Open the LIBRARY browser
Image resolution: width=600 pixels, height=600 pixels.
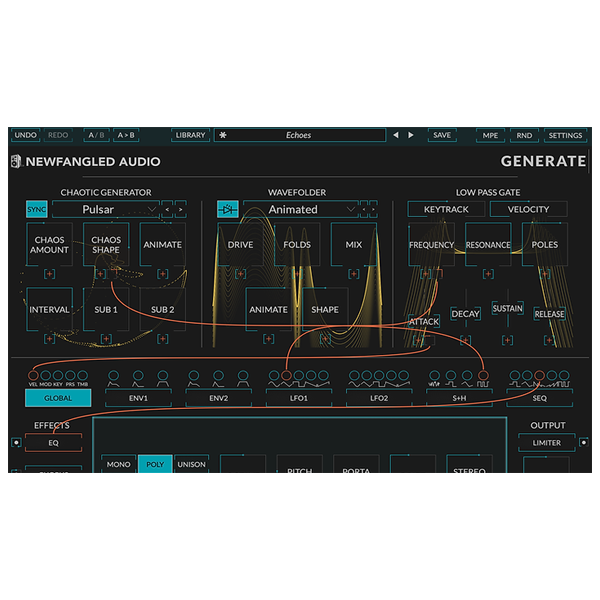(190, 135)
